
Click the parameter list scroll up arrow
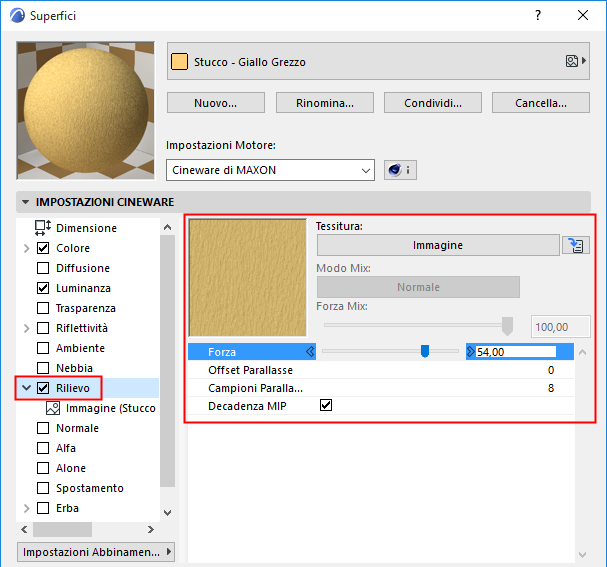[x=582, y=352]
